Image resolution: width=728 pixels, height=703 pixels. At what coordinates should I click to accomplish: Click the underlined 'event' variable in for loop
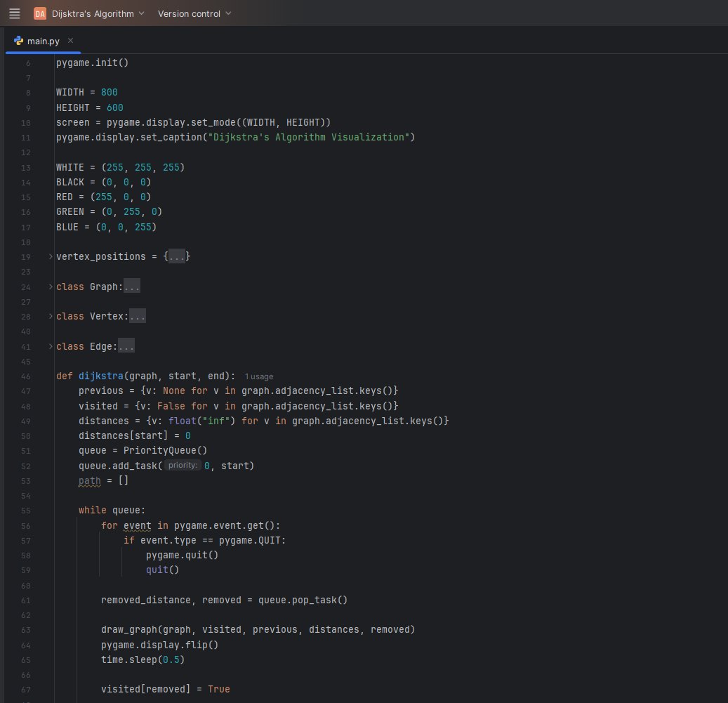[x=137, y=525]
